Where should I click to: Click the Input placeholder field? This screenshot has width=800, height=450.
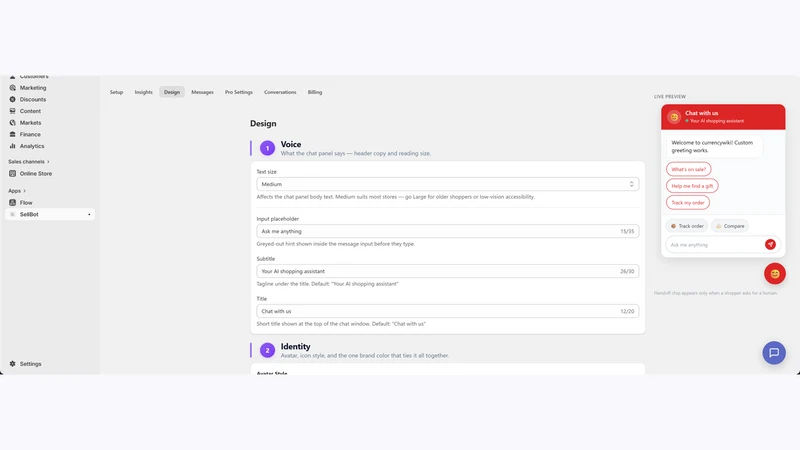[447, 231]
